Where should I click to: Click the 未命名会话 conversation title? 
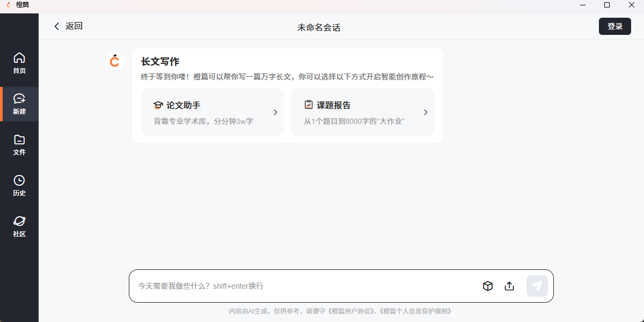click(x=319, y=27)
